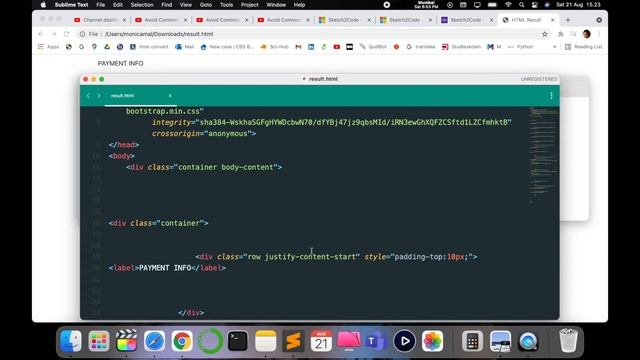Switch to first Sketch2Code Chrome tab
The width and height of the screenshot is (640, 360).
[x=344, y=20]
